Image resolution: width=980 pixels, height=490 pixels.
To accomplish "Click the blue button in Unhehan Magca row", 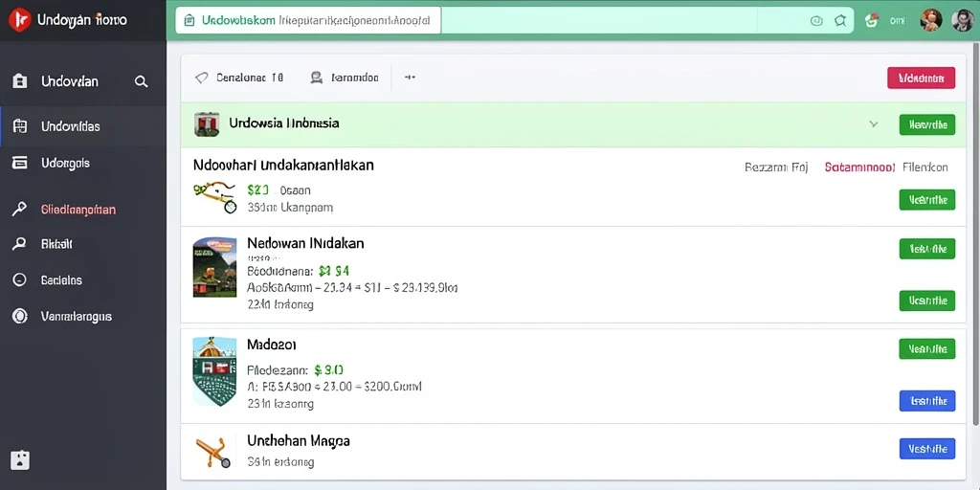I will (x=926, y=449).
